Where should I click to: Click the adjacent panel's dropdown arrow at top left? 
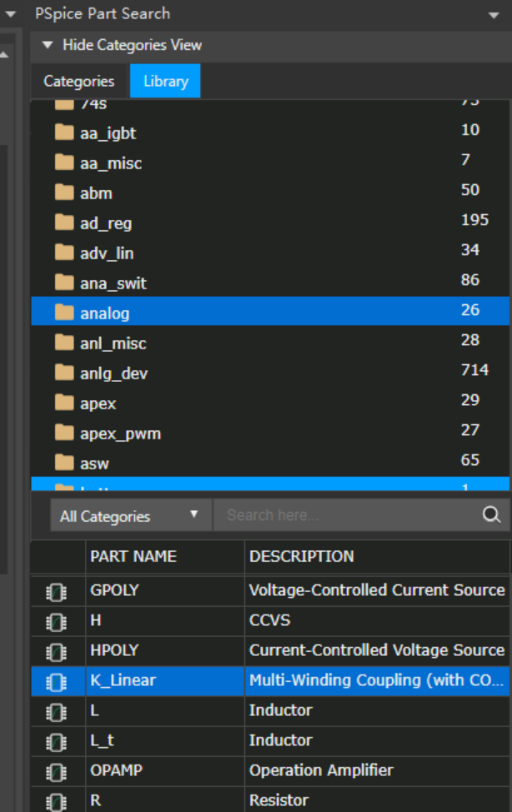pos(10,14)
